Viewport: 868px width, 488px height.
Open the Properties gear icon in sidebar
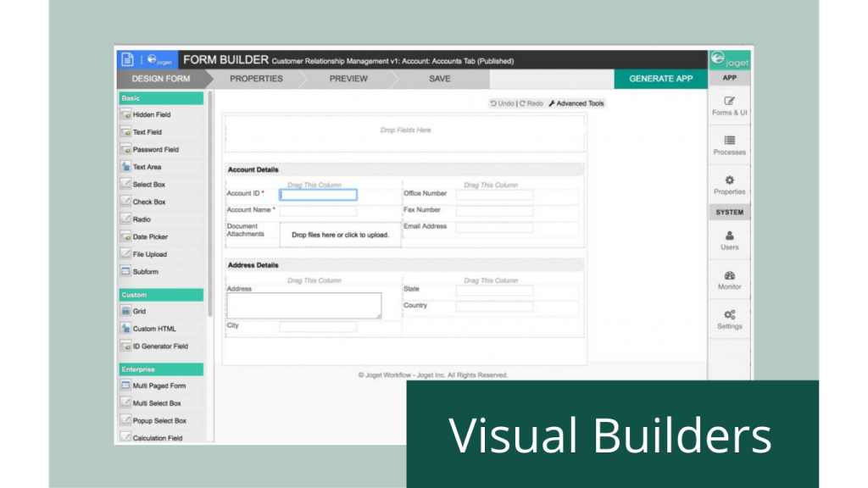[x=729, y=180]
